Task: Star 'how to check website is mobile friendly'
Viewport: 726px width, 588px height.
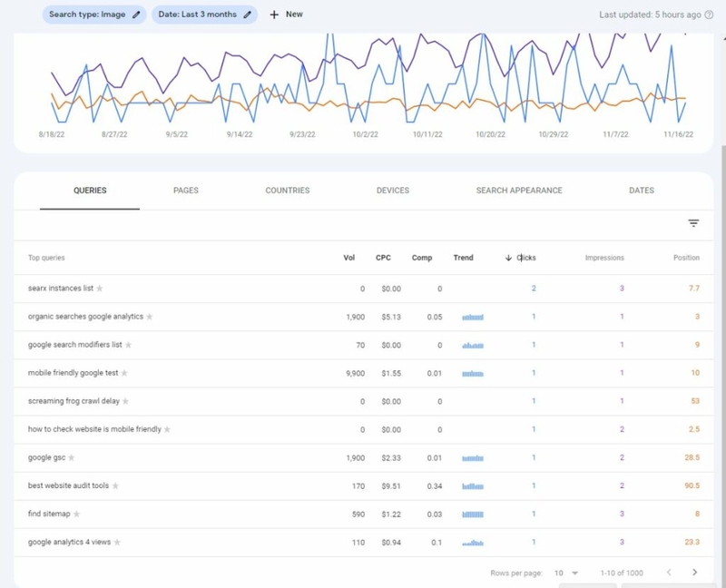Action: pos(167,429)
